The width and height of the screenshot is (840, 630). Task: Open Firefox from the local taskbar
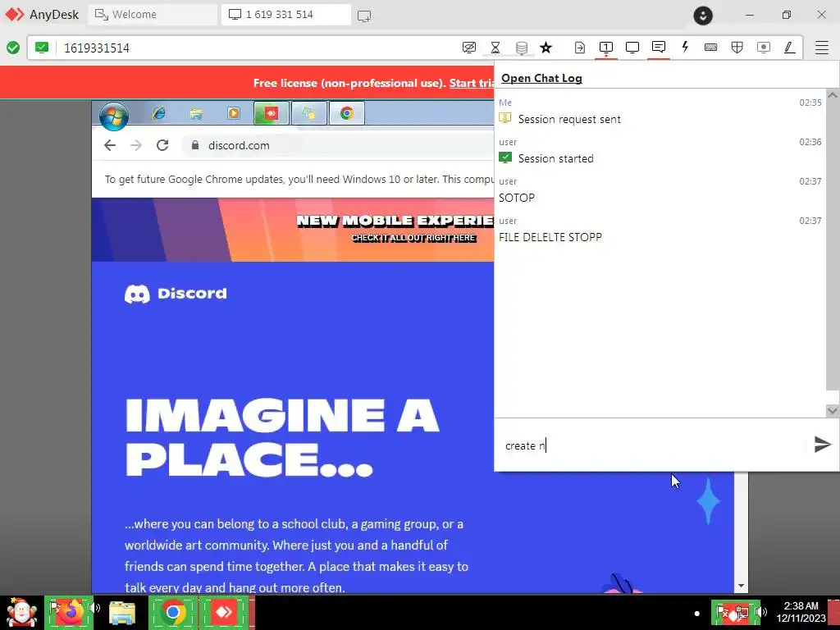pyautogui.click(x=71, y=611)
